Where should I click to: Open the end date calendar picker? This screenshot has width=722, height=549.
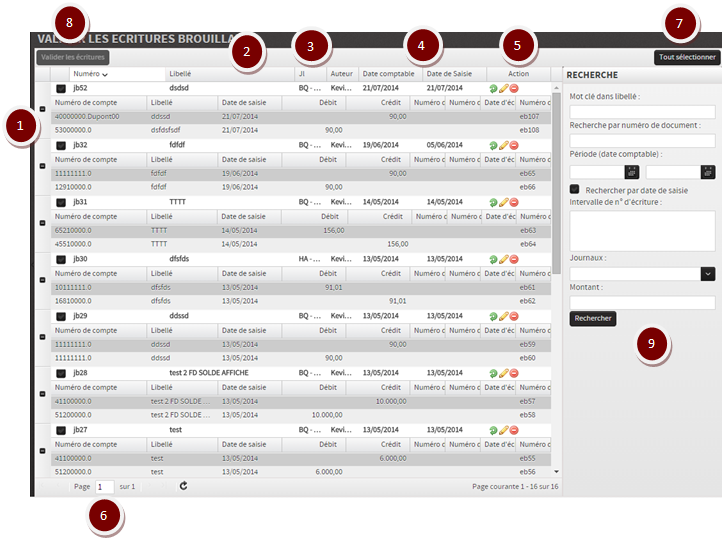708,172
